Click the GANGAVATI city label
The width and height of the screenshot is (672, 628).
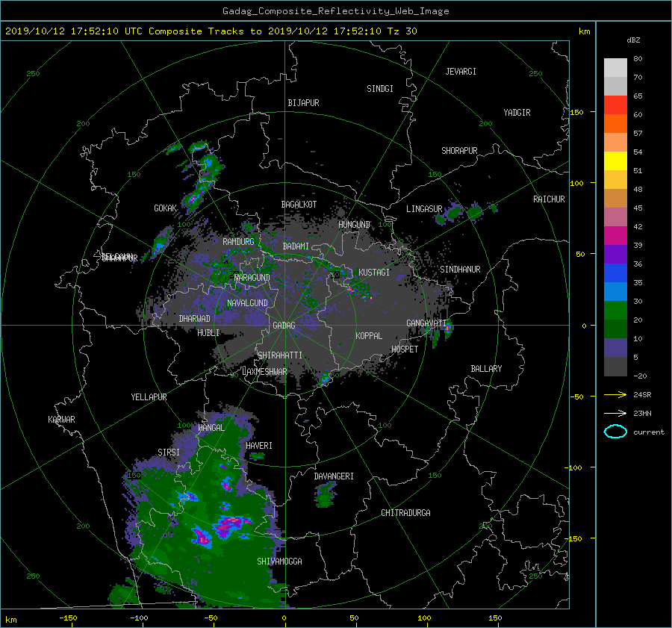(x=426, y=323)
